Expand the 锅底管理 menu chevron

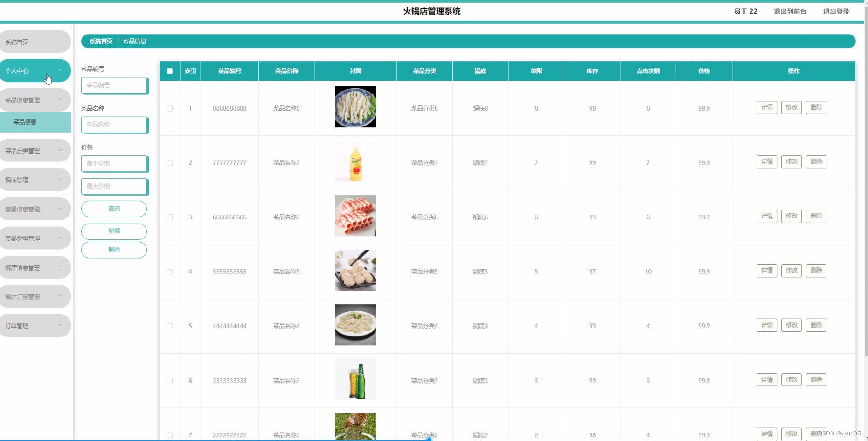click(x=60, y=180)
